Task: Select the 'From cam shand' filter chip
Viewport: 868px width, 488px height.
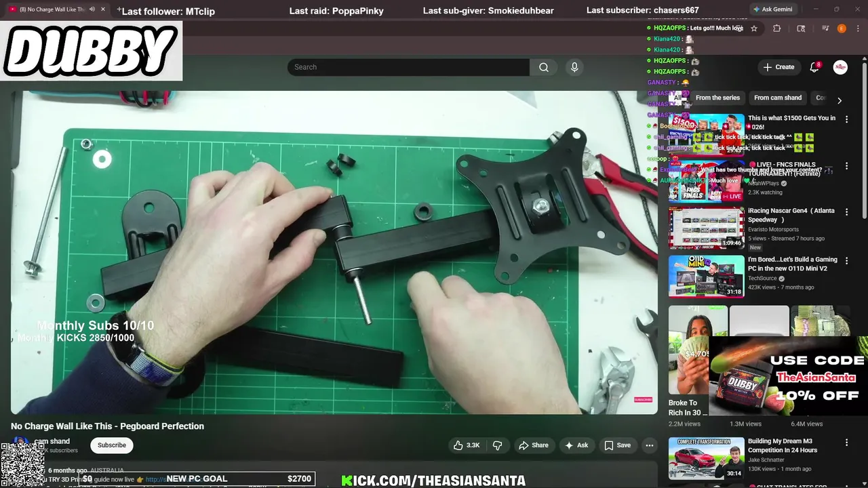Action: pos(778,98)
